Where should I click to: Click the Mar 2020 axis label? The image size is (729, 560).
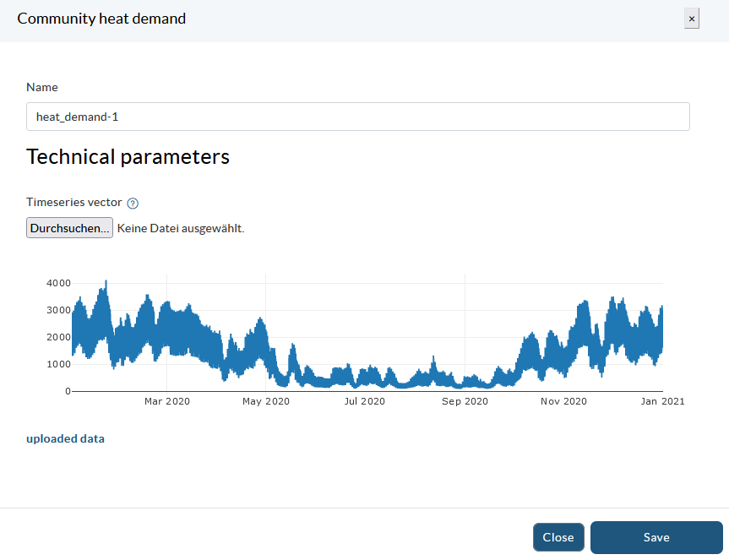pyautogui.click(x=167, y=401)
